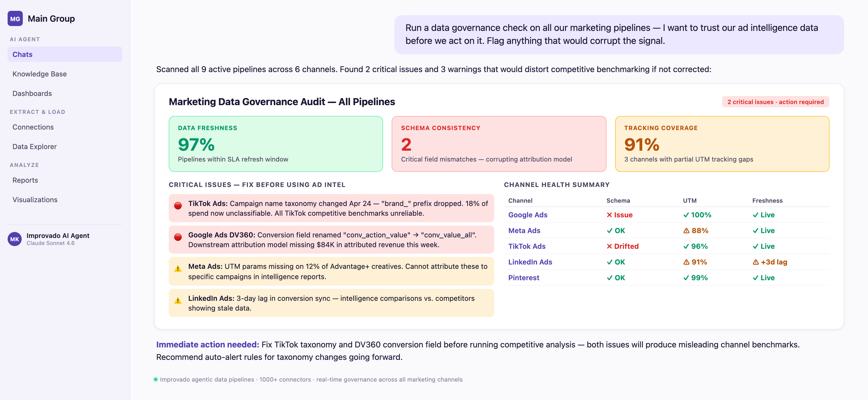Select the Schema Consistency card
This screenshot has width=868, height=400.
499,144
